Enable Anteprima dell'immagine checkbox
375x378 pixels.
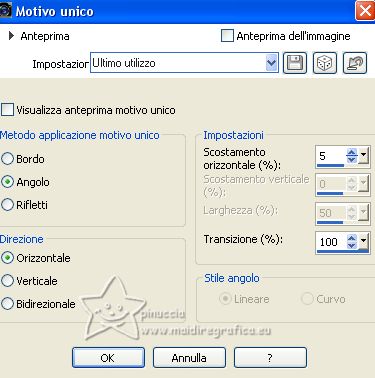227,36
